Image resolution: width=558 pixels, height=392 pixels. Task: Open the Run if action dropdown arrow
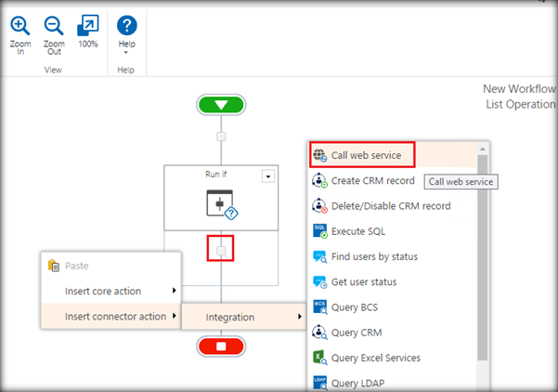click(x=268, y=176)
